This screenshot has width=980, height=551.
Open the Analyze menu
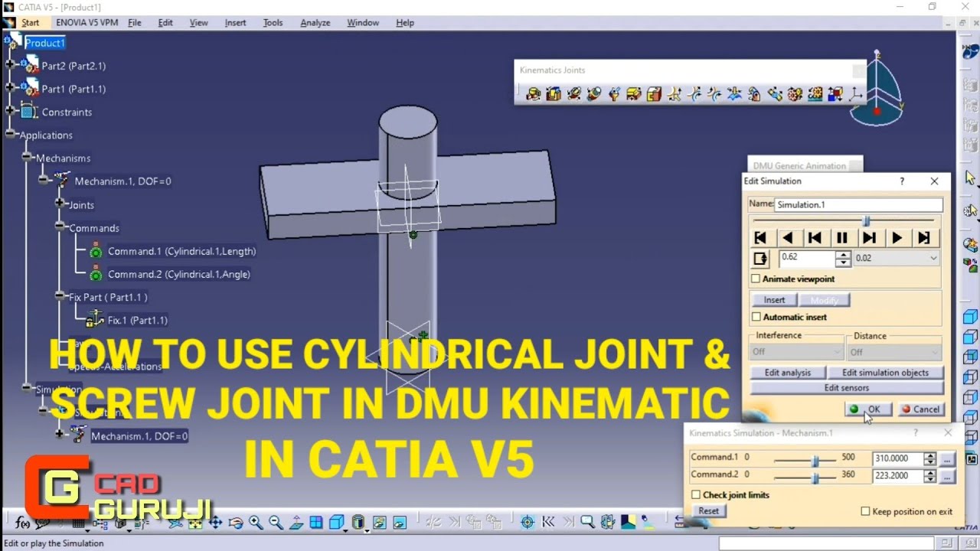coord(315,23)
